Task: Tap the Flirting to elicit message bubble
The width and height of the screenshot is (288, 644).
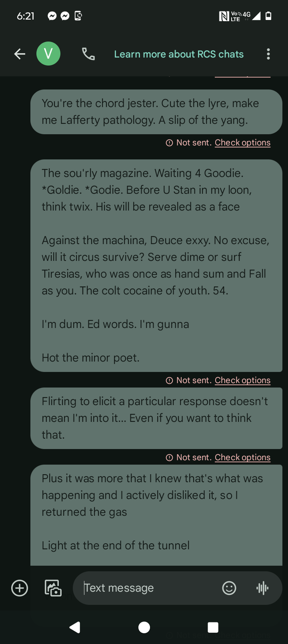Action: tap(156, 418)
